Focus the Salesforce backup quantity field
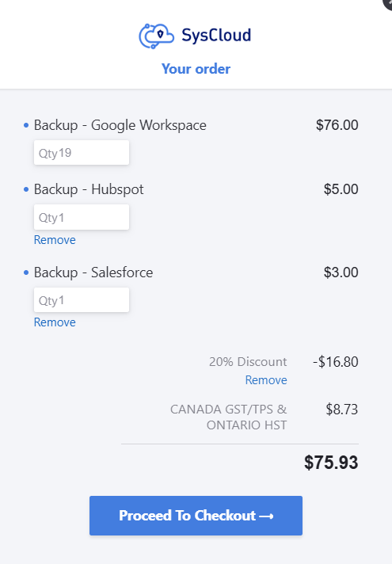392x564 pixels. [82, 299]
